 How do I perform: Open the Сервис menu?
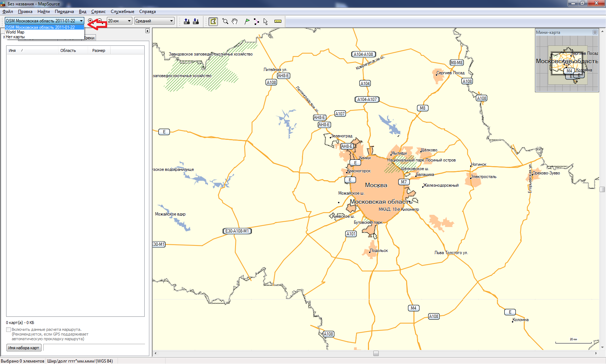(98, 12)
